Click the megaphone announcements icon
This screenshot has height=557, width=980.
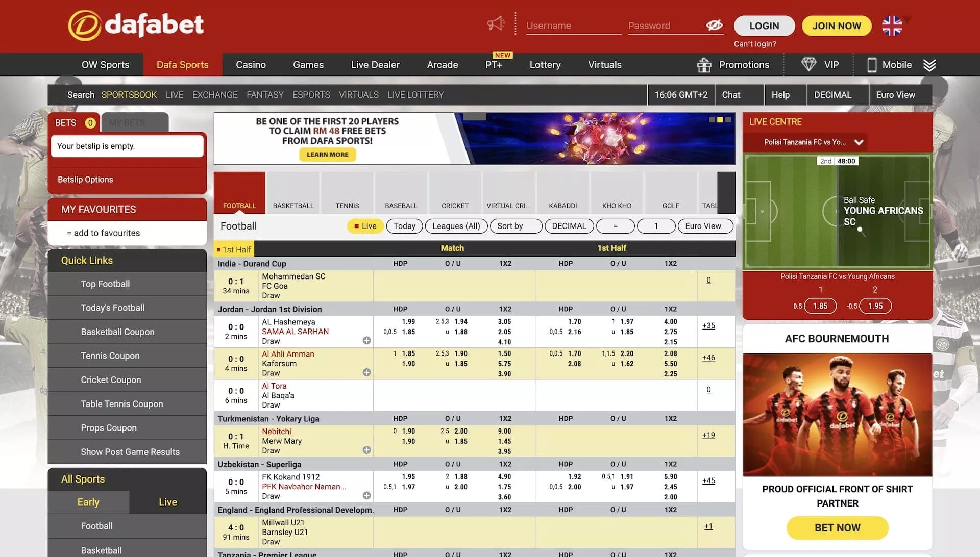[495, 24]
